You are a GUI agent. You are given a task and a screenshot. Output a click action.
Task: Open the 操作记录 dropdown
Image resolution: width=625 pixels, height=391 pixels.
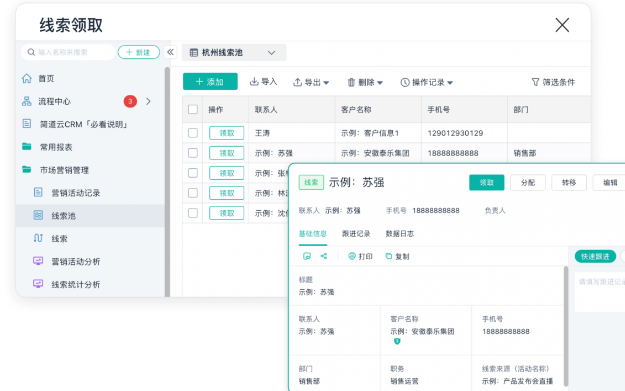pos(426,82)
